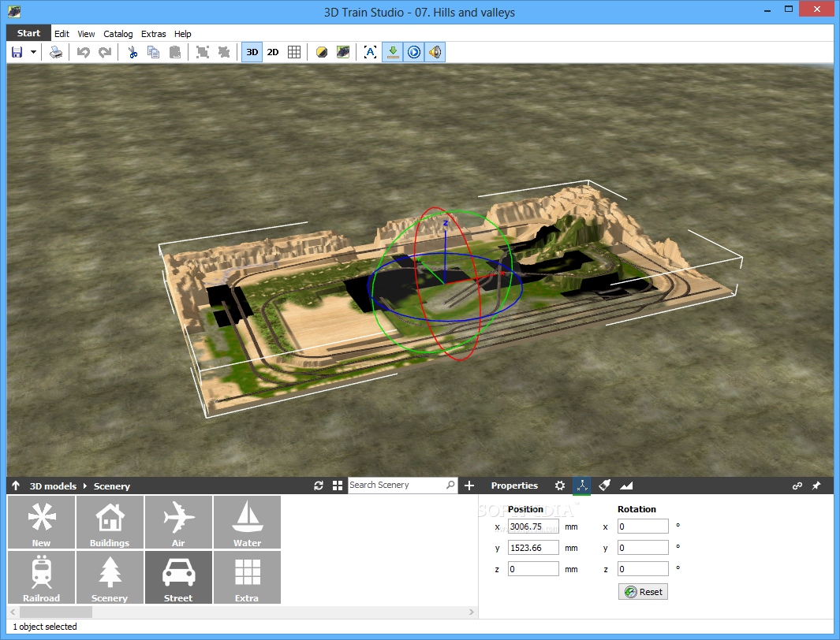
Task: Click the refresh catalog icon
Action: click(319, 486)
